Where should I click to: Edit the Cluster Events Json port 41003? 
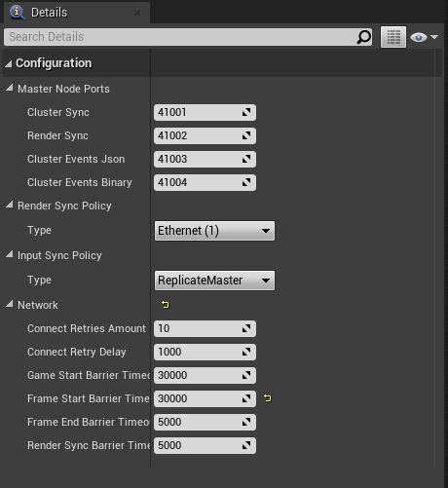[x=205, y=159]
